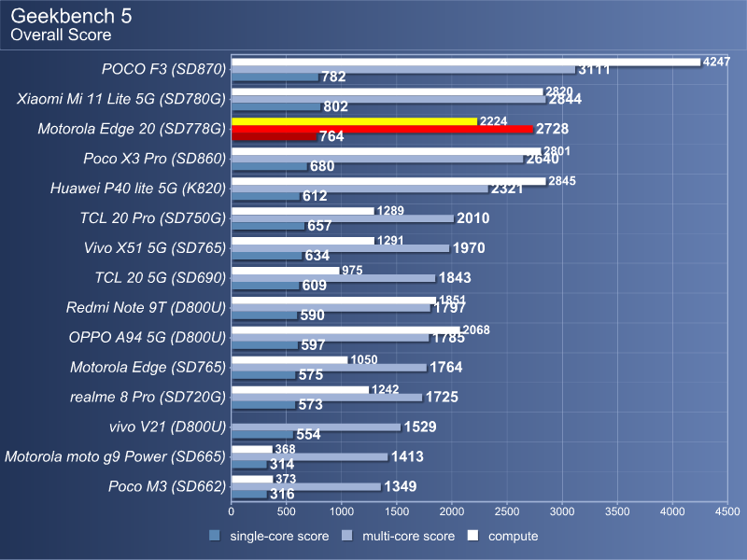Select the Motorola Edge 20 (SD778G) label
Screen dimensions: 747x560
click(x=132, y=129)
